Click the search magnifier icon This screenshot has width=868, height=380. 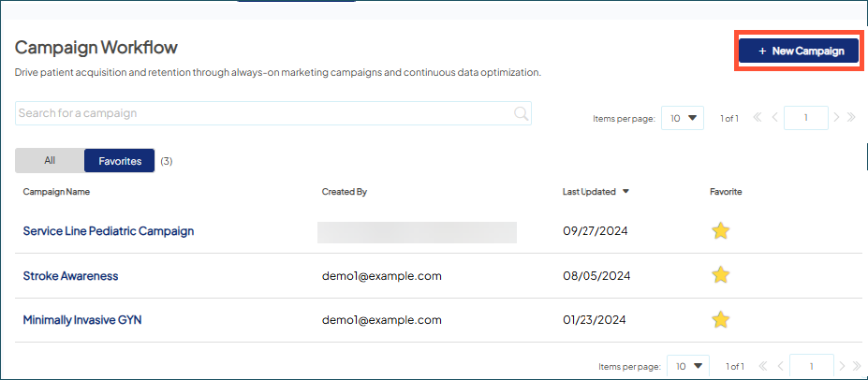pyautogui.click(x=522, y=113)
